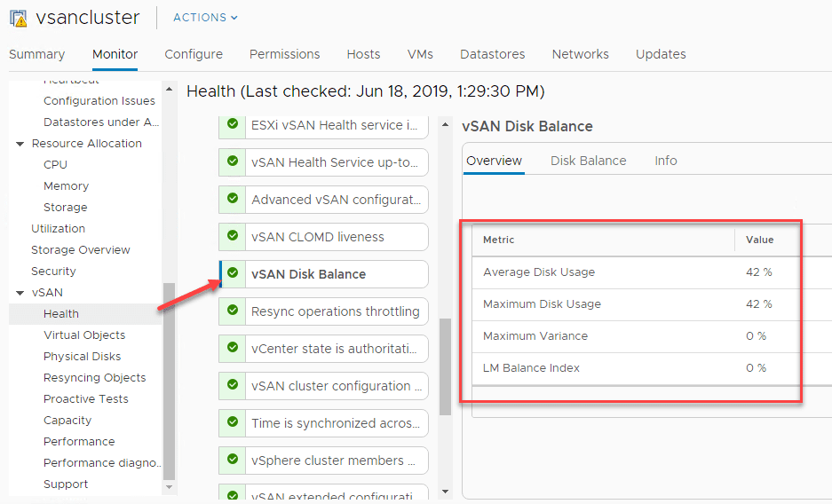Image resolution: width=832 pixels, height=504 pixels.
Task: Open the Disk Balance tab
Action: point(588,161)
